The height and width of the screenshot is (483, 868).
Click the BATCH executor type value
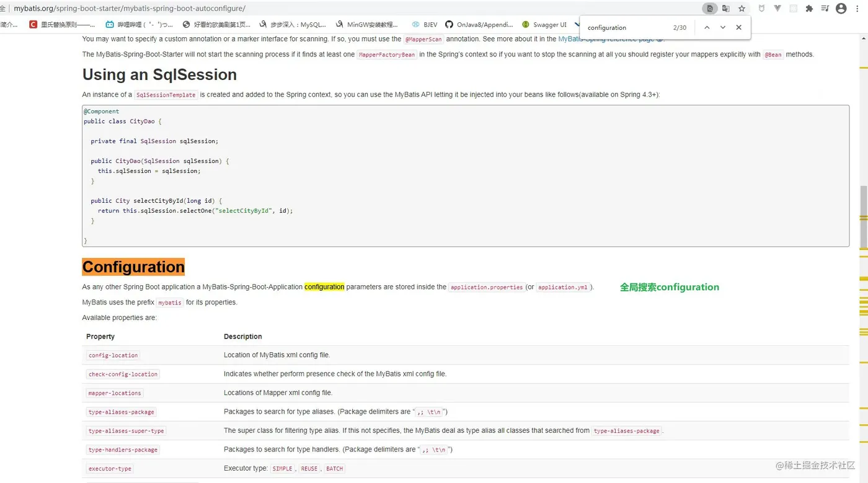pyautogui.click(x=334, y=469)
